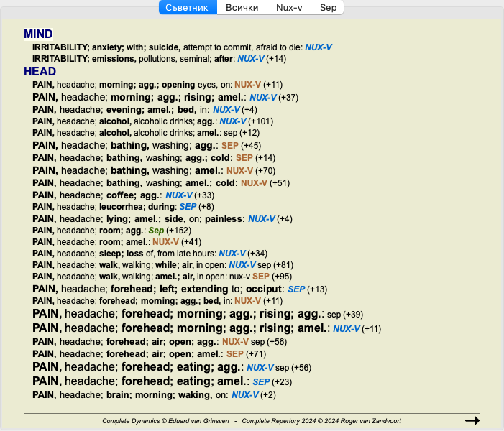Click green Sep in room agg. rubric
Image resolution: width=504 pixels, height=431 pixels.
point(156,231)
